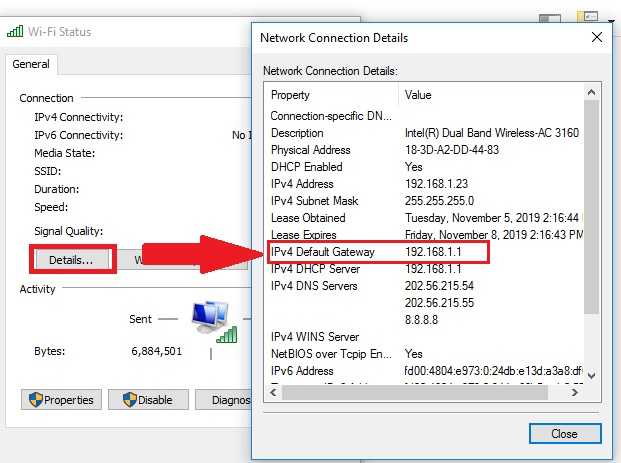Select the IPv4 DNS Servers label
Image resolution: width=621 pixels, height=463 pixels.
click(314, 286)
